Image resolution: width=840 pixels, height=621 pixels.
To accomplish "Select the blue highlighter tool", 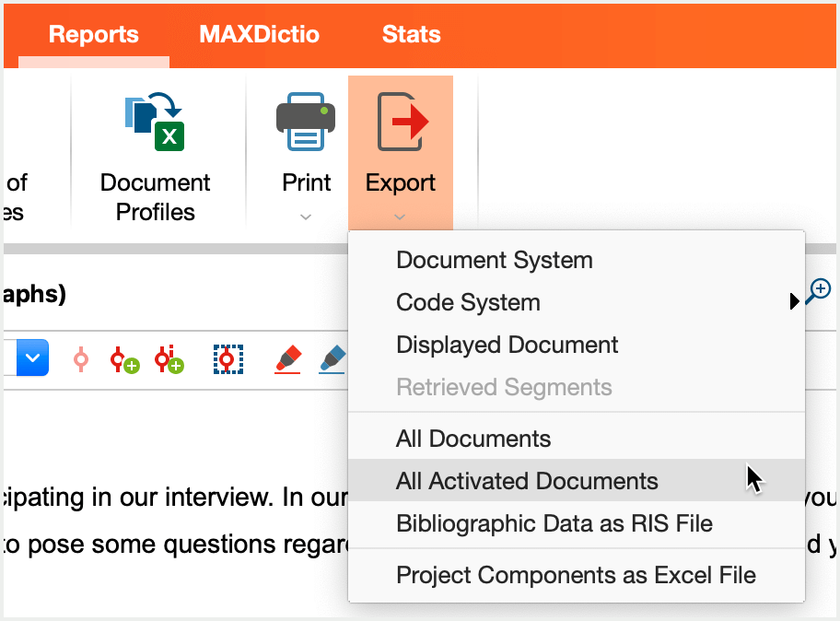I will click(332, 359).
